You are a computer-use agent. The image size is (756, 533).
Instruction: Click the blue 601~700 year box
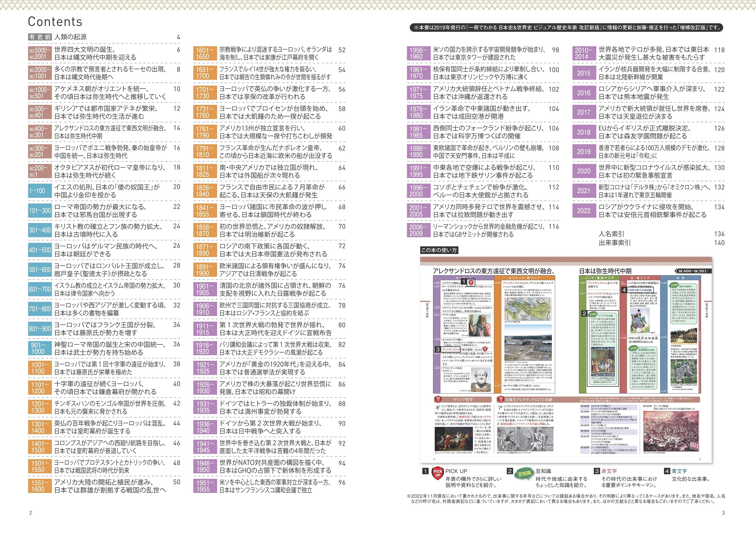[x=40, y=289]
